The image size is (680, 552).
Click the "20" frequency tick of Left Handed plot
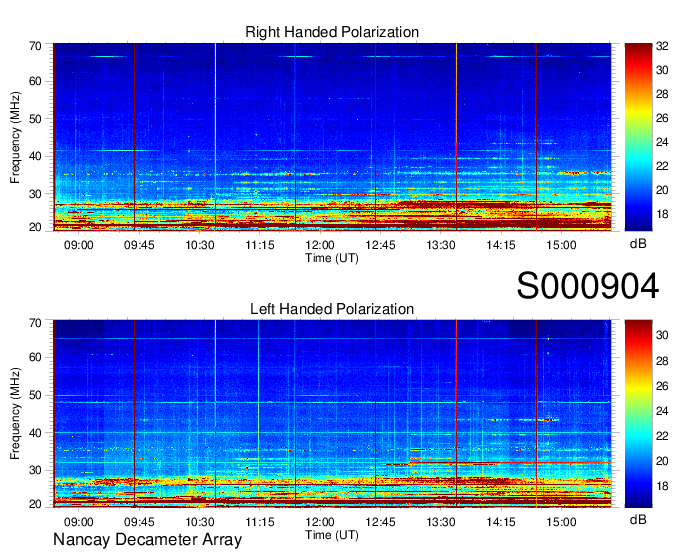(x=35, y=504)
